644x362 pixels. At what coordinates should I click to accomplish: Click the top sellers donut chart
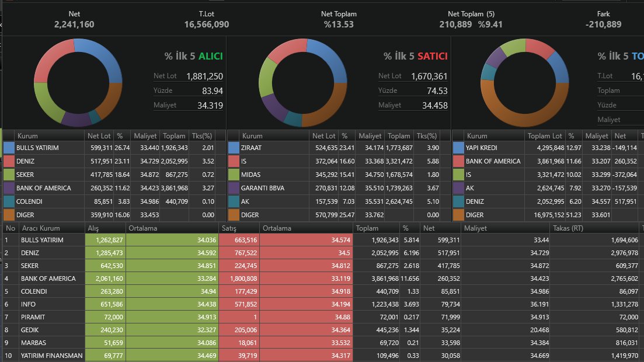coord(302,82)
